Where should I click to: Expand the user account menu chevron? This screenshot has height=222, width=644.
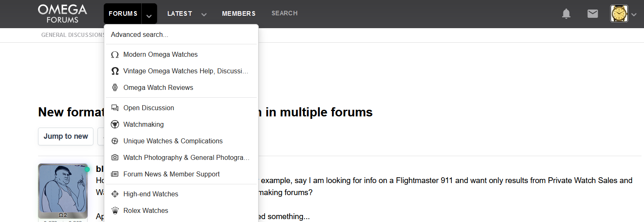point(634,14)
